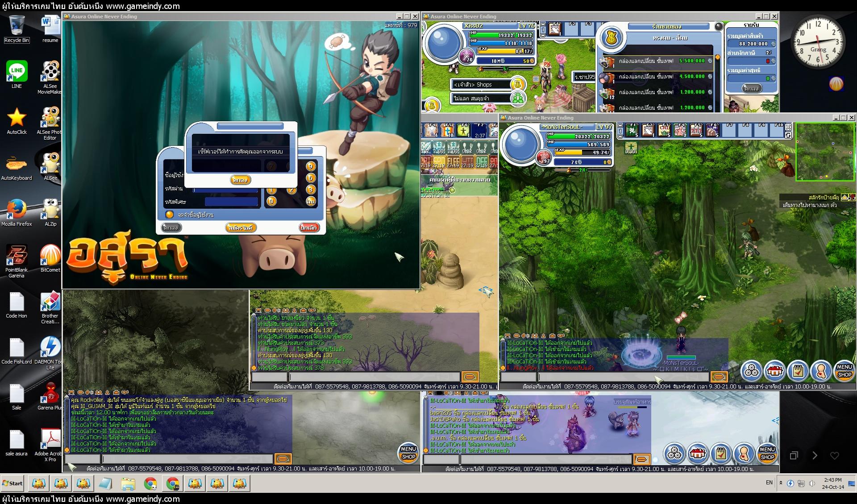Image resolution: width=857 pixels, height=504 pixels.
Task: Open the three-circles icon in MoNsTerSouL window
Action: point(752,370)
